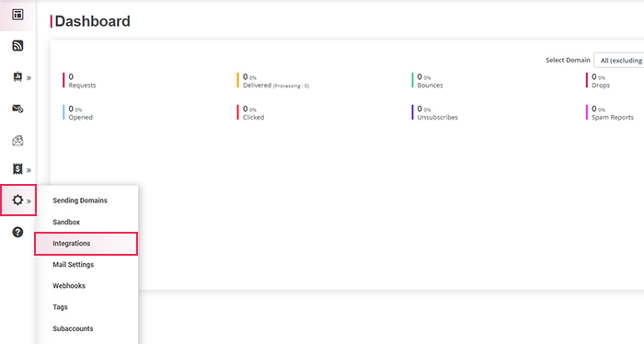644x344 pixels.
Task: Select Sending Domains from settings menu
Action: click(80, 201)
